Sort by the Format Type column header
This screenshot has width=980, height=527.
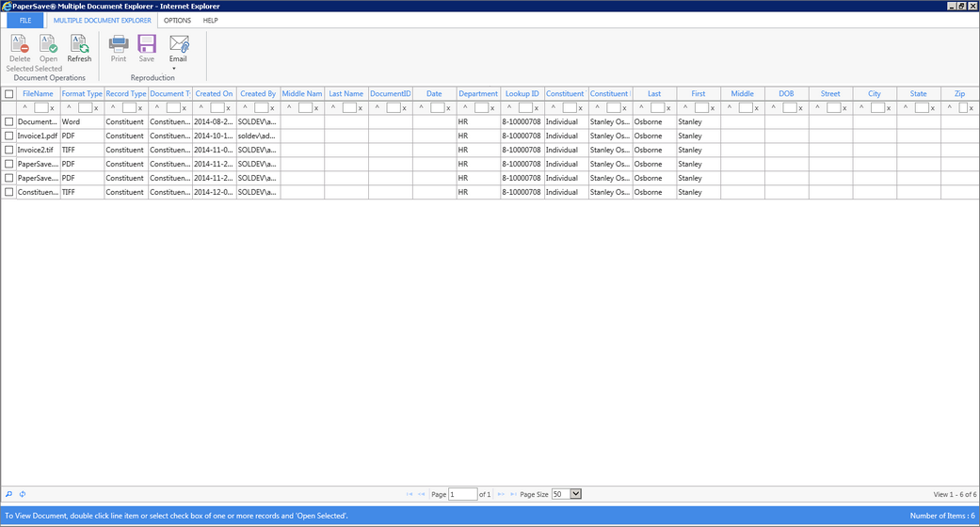(82, 94)
